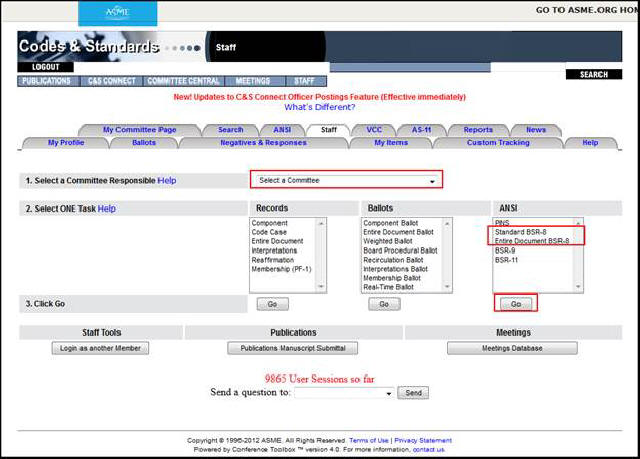Select Component Ballot in Ballots list

391,223
